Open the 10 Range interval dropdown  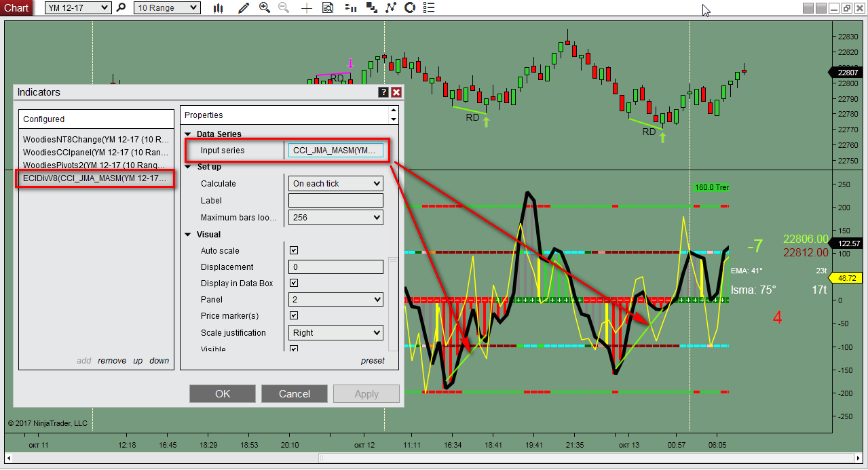[166, 8]
